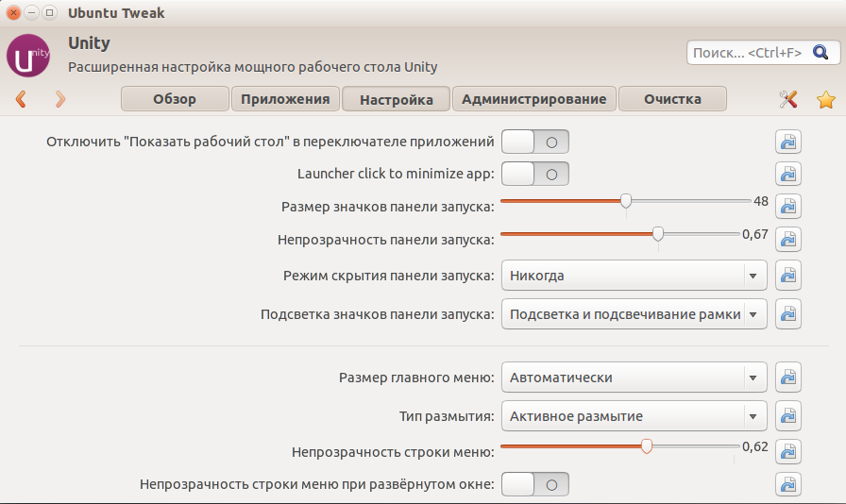Reset the launcher opacity setting

point(787,240)
